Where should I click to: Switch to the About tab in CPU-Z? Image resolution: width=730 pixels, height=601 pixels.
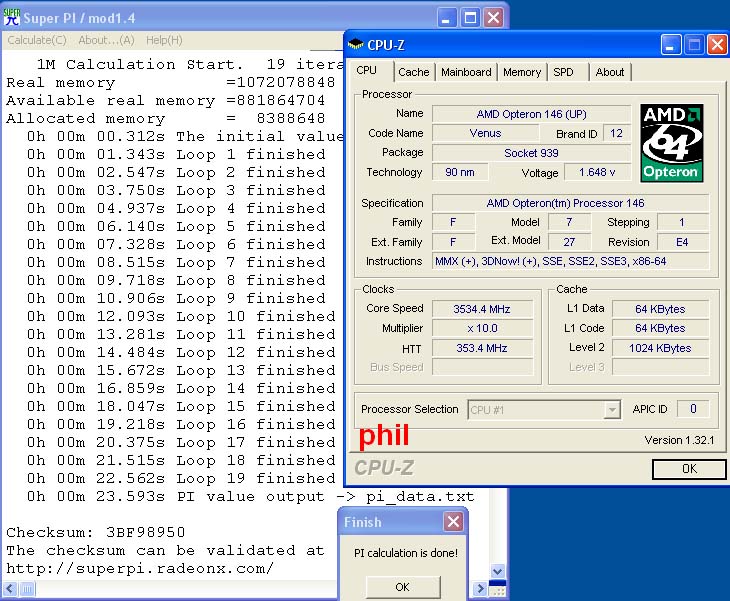[609, 72]
